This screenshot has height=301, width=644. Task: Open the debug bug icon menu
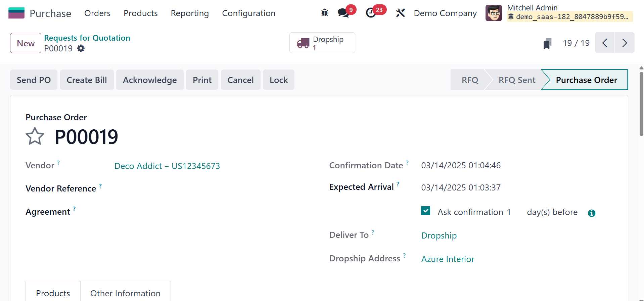coord(324,13)
